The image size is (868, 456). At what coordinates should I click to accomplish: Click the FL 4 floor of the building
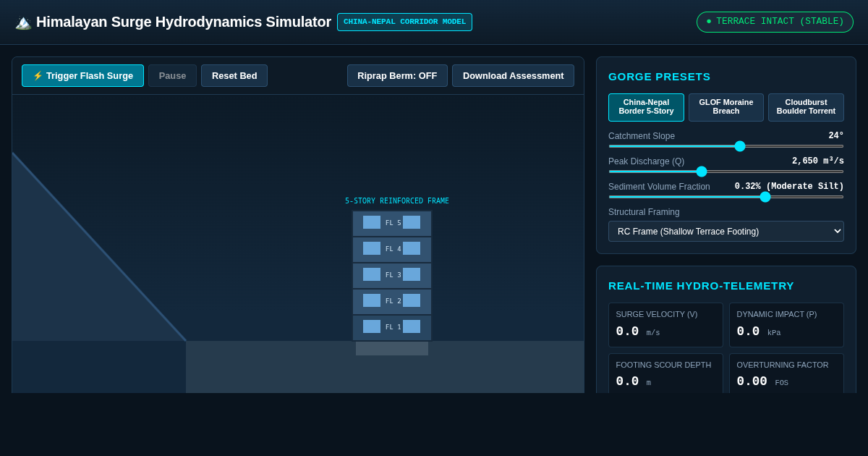[392, 249]
